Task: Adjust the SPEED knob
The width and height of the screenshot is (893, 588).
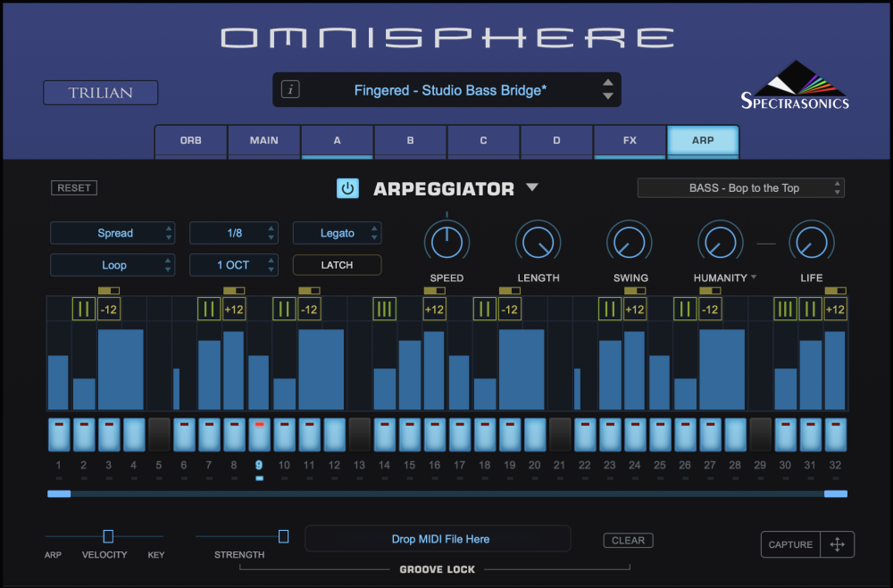Action: click(x=447, y=243)
